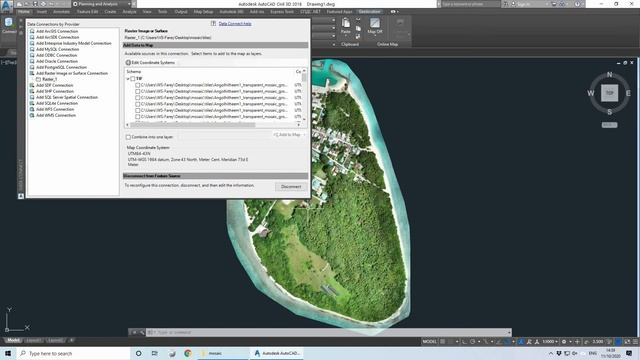640x360 pixels.
Task: Toggle the TIF schema group checkbox
Action: click(133, 79)
